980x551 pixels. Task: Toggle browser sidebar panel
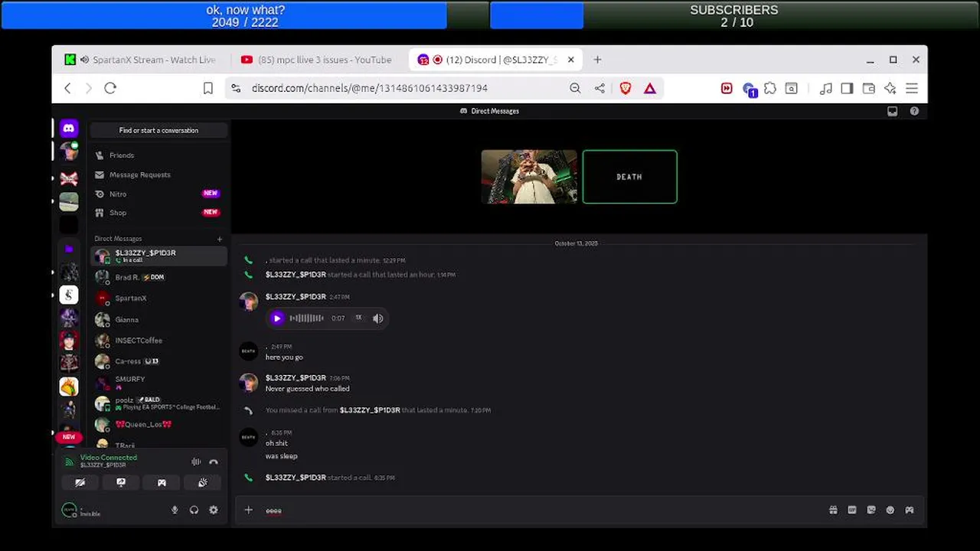pyautogui.click(x=847, y=88)
